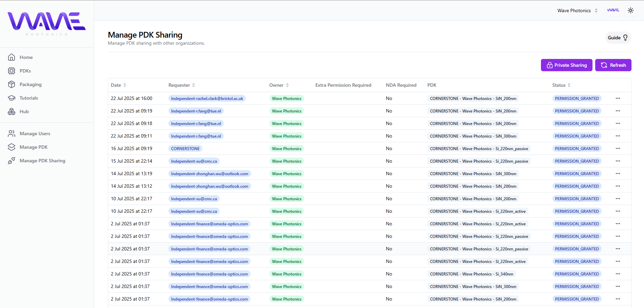Go to Hub in sidebar menu
This screenshot has width=644, height=308.
click(x=24, y=111)
